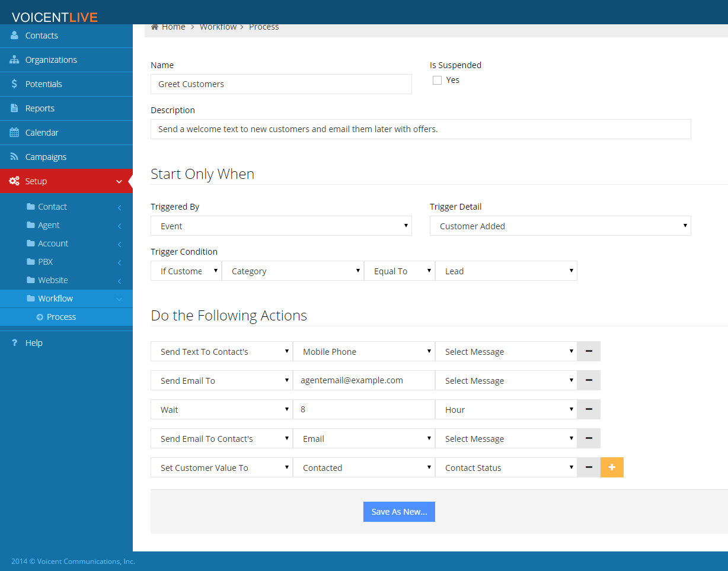Screen dimensions: 728x571
Task: Click the Home house icon in breadcrumb
Action: point(155,27)
